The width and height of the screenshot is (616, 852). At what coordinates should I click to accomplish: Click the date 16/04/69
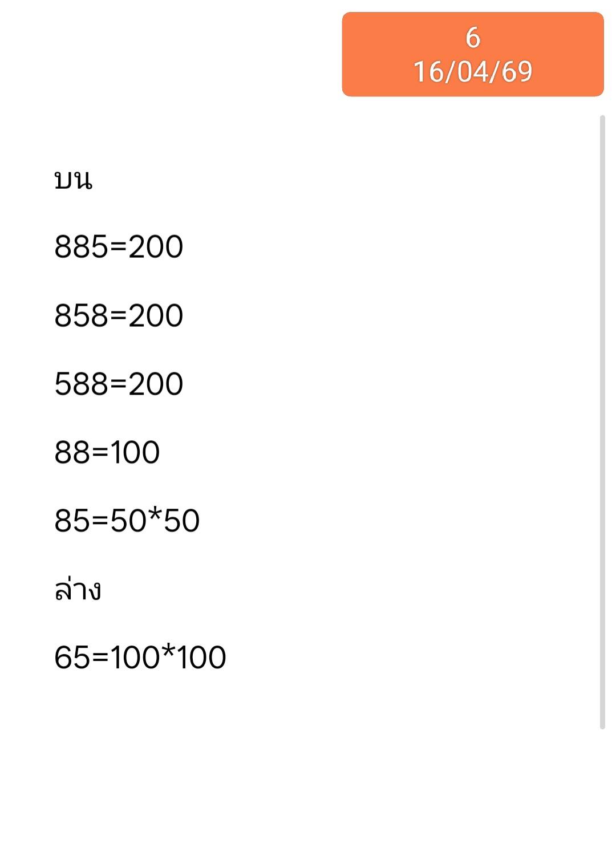click(473, 72)
